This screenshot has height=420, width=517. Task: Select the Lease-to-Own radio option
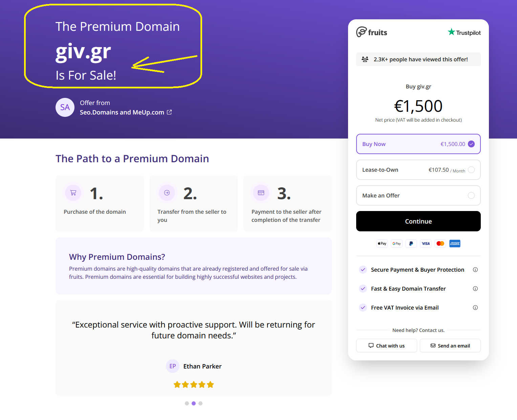click(x=471, y=170)
